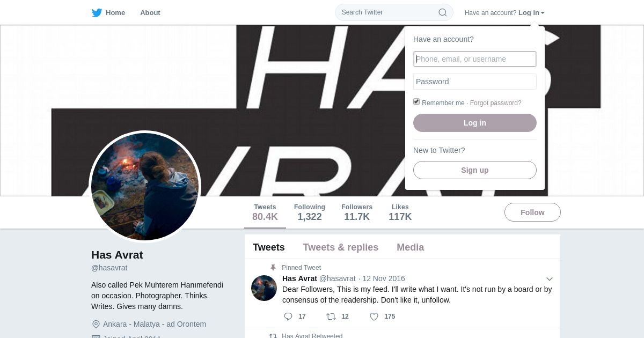Viewport: 644px width, 338px height.
Task: Click the tweet author's small avatar
Action: (264, 288)
